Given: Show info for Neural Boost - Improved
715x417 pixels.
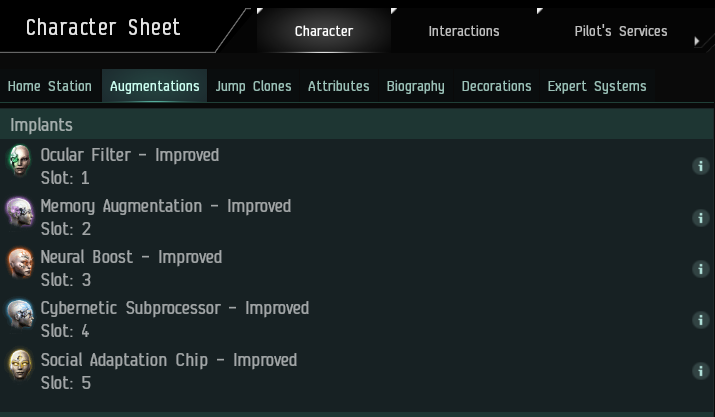Looking at the screenshot, I should pyautogui.click(x=700, y=269).
